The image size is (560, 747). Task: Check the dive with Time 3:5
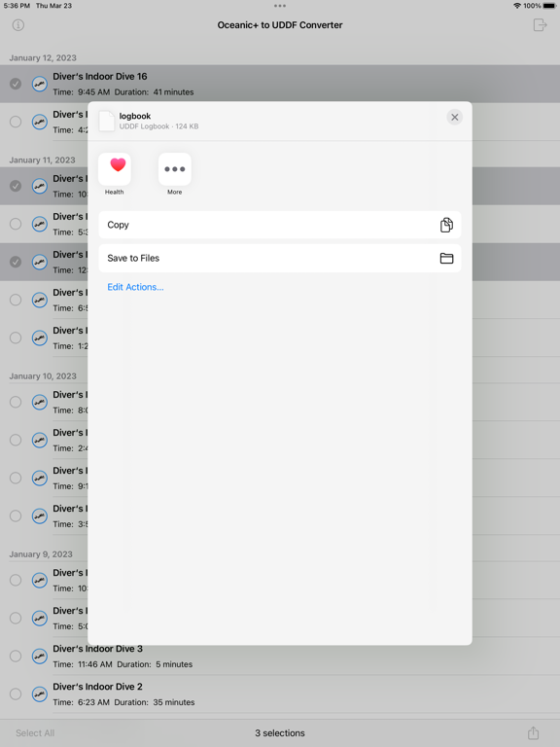coord(16,516)
